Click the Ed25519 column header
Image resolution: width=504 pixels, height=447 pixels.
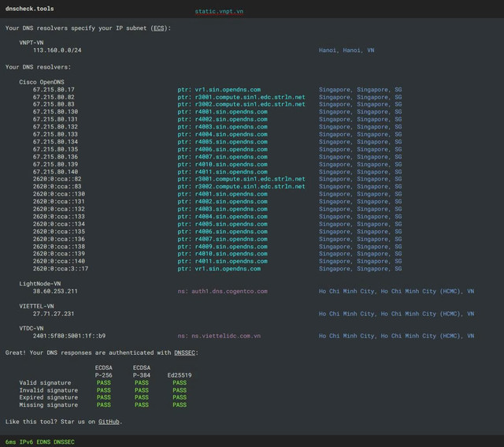coord(180,375)
